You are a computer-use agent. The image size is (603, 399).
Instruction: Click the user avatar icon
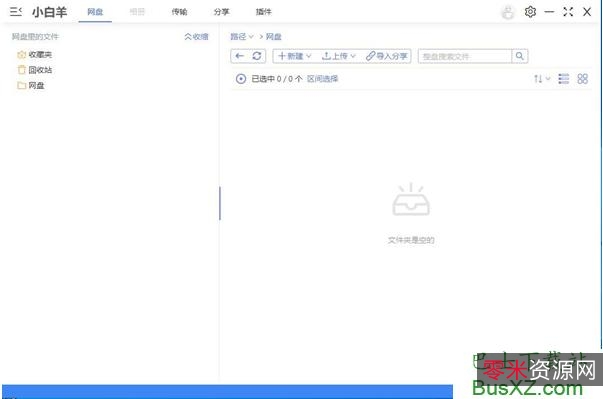pyautogui.click(x=508, y=12)
